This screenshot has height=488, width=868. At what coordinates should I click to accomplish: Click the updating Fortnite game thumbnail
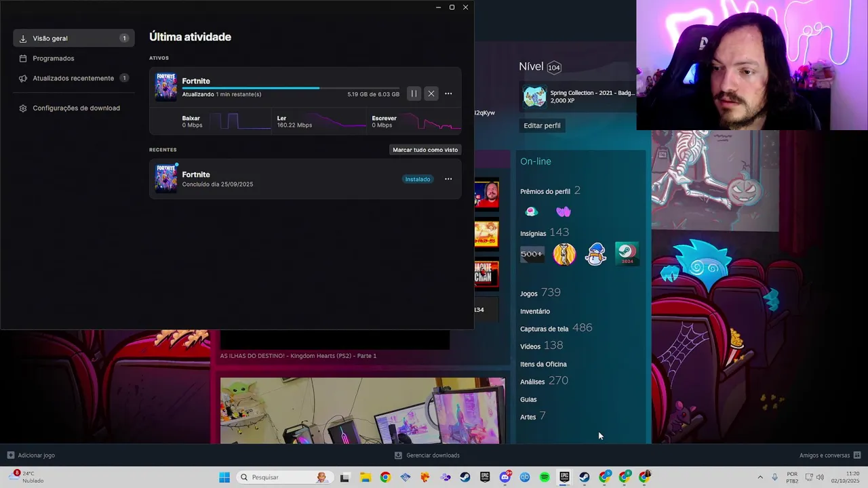click(x=165, y=87)
